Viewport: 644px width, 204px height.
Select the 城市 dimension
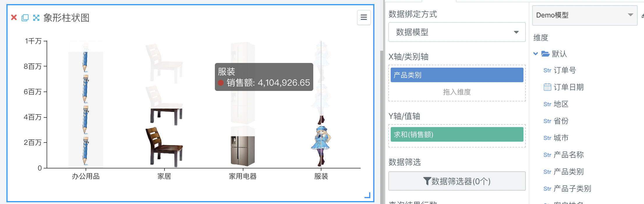point(561,138)
